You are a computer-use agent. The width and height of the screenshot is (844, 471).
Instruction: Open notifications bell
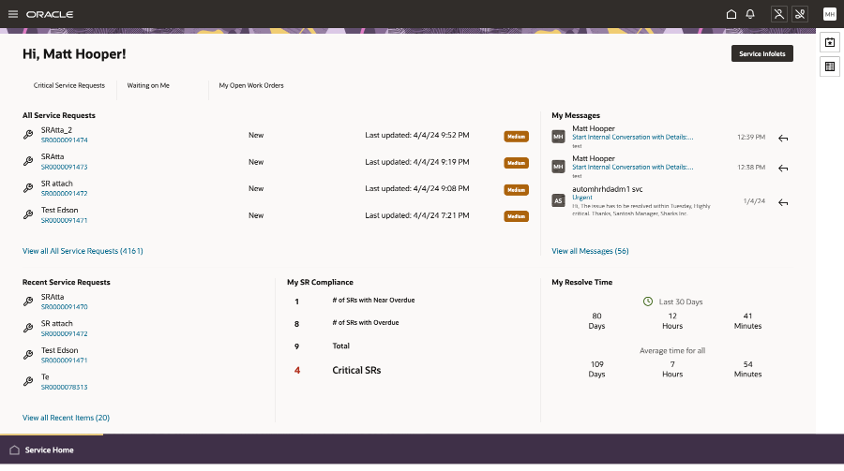[x=750, y=14]
